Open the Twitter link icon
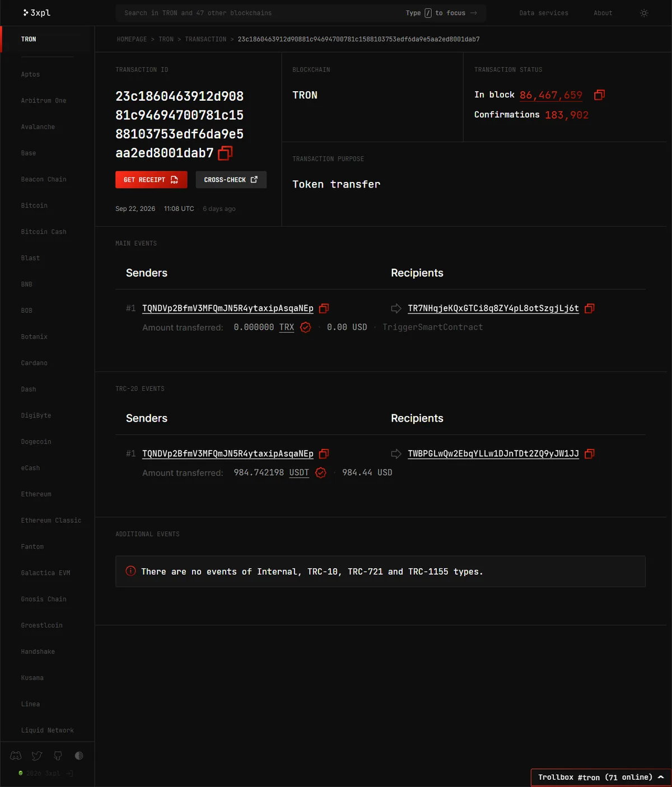The height and width of the screenshot is (787, 672). click(37, 756)
